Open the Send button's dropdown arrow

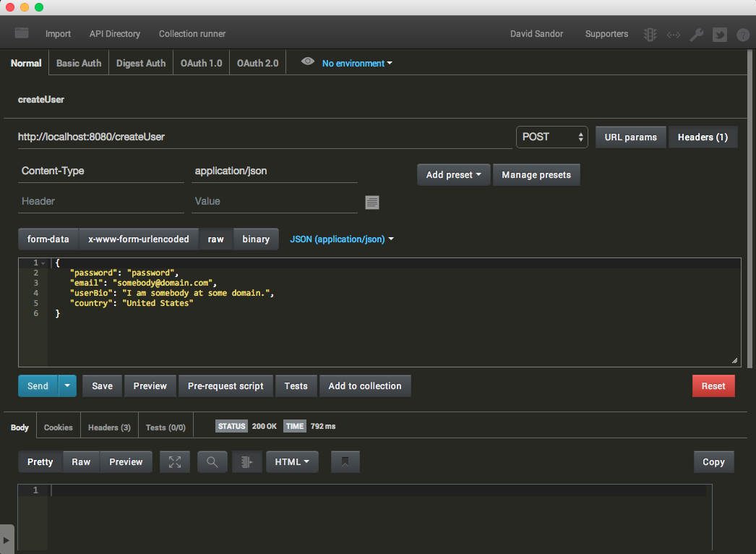67,385
